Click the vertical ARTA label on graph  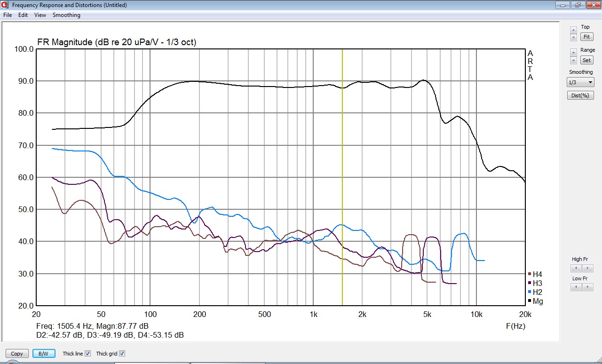530,65
